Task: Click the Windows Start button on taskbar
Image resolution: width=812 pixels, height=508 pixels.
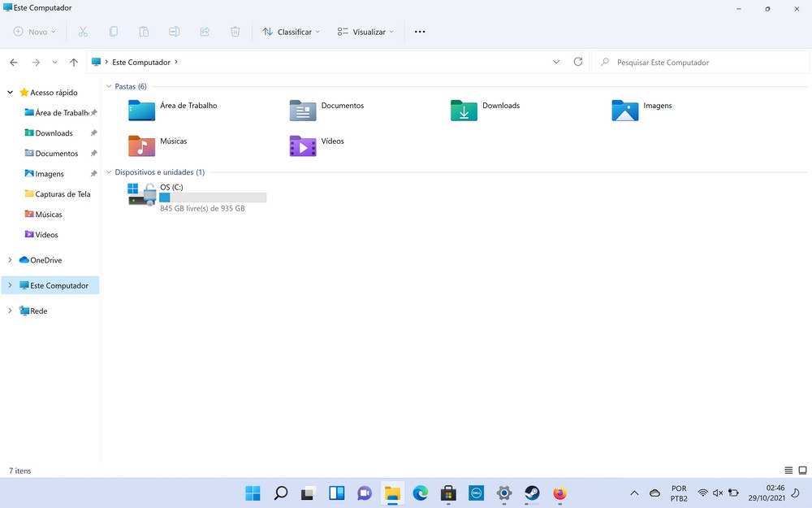Action: point(253,493)
